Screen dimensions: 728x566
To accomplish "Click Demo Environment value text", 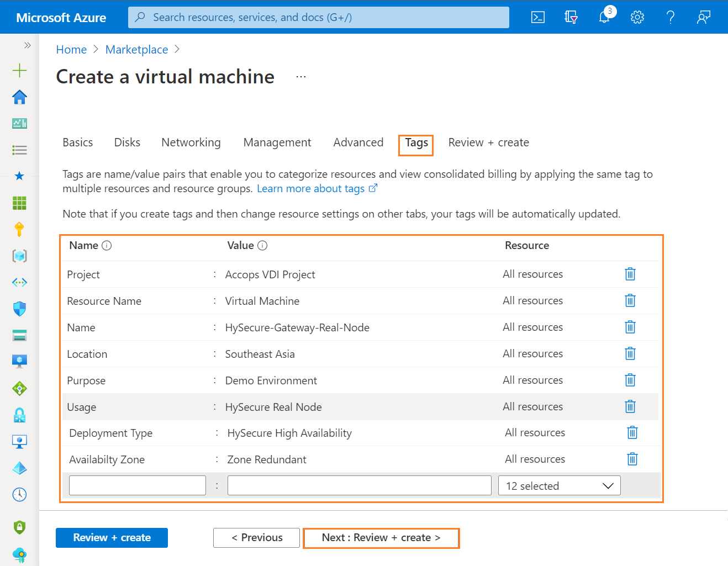I will coord(271,380).
